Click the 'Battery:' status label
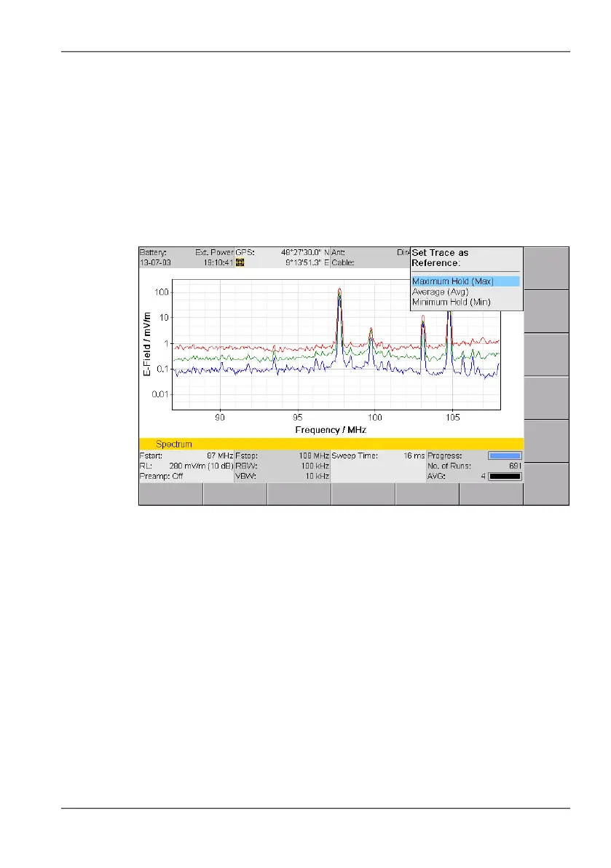The height and width of the screenshot is (868, 611). coord(153,252)
